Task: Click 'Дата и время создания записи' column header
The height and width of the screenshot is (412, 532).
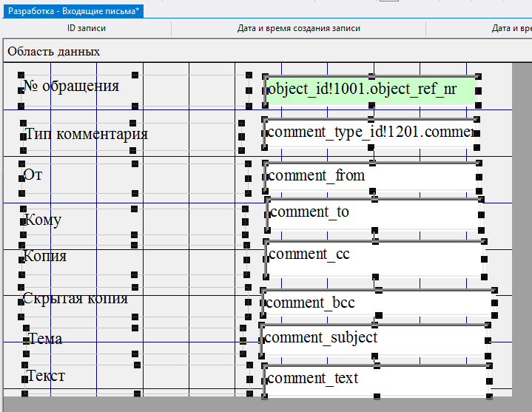Action: coord(298,29)
